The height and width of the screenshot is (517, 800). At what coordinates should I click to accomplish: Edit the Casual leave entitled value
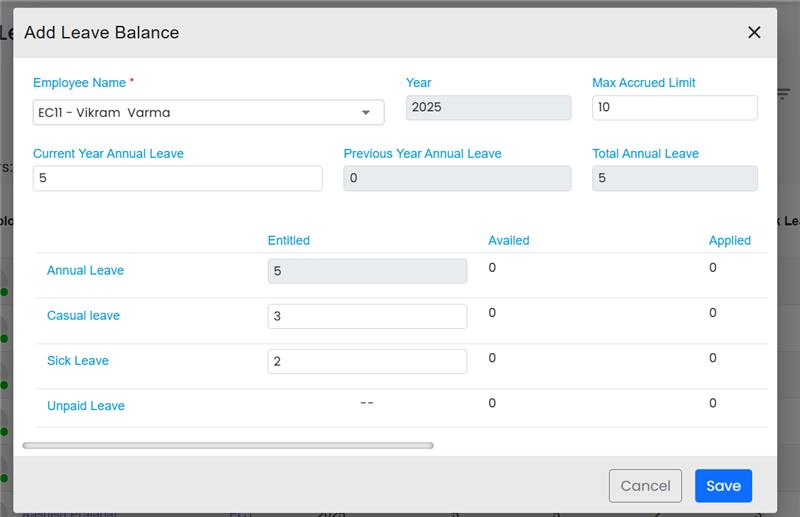pyautogui.click(x=367, y=316)
